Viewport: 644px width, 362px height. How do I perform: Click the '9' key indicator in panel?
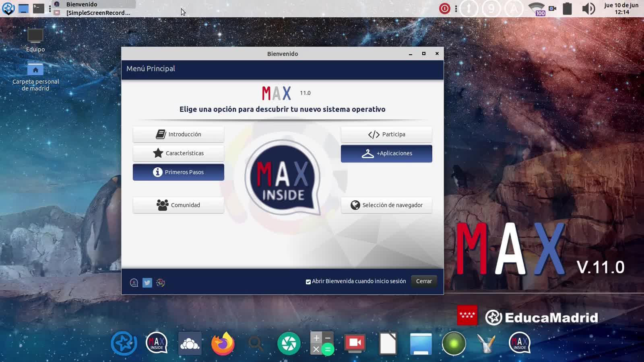click(491, 8)
